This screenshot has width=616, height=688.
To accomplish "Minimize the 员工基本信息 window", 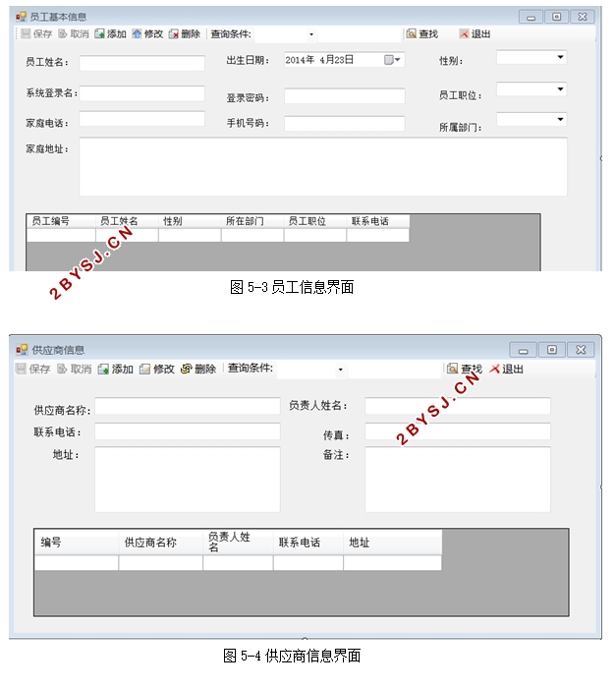I will (x=531, y=17).
